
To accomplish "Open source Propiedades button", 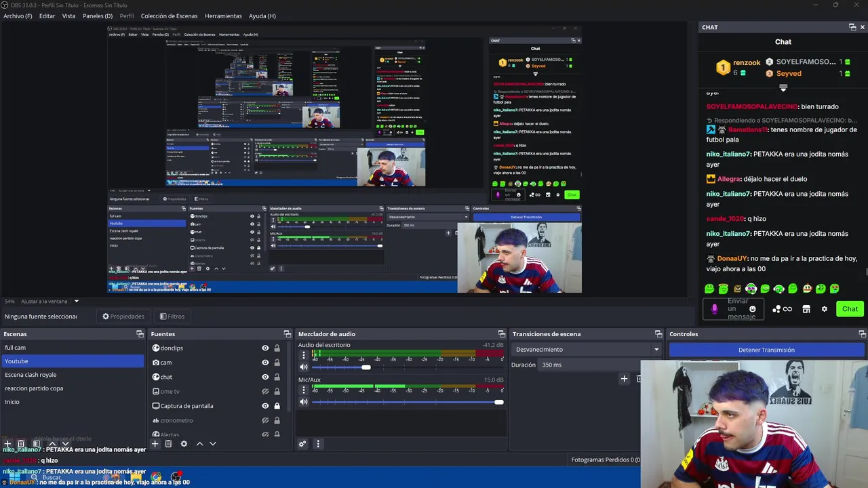I will point(123,317).
